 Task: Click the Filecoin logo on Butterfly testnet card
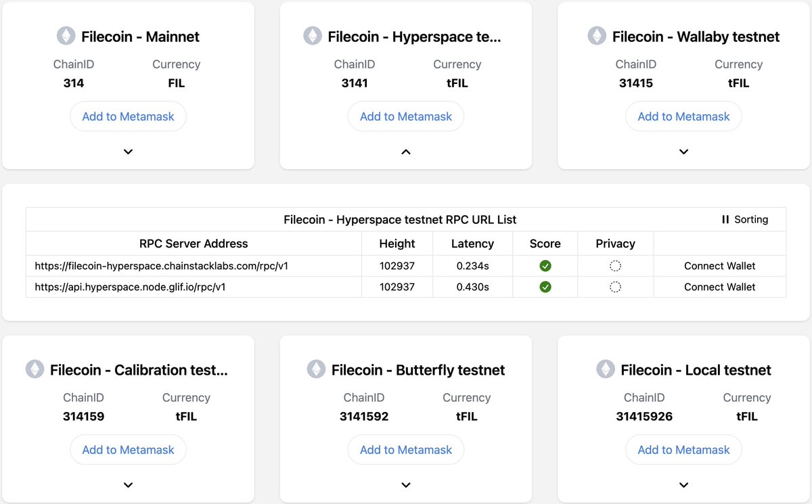click(x=315, y=369)
